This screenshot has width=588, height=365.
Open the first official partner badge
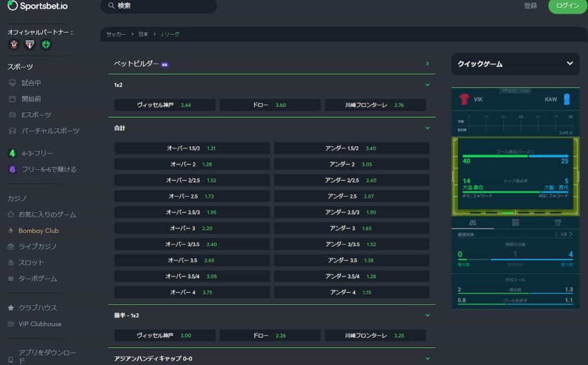[14, 44]
